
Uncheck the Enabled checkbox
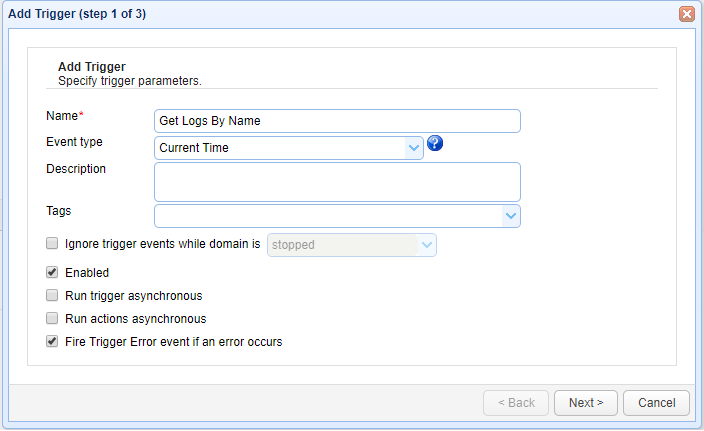(52, 272)
